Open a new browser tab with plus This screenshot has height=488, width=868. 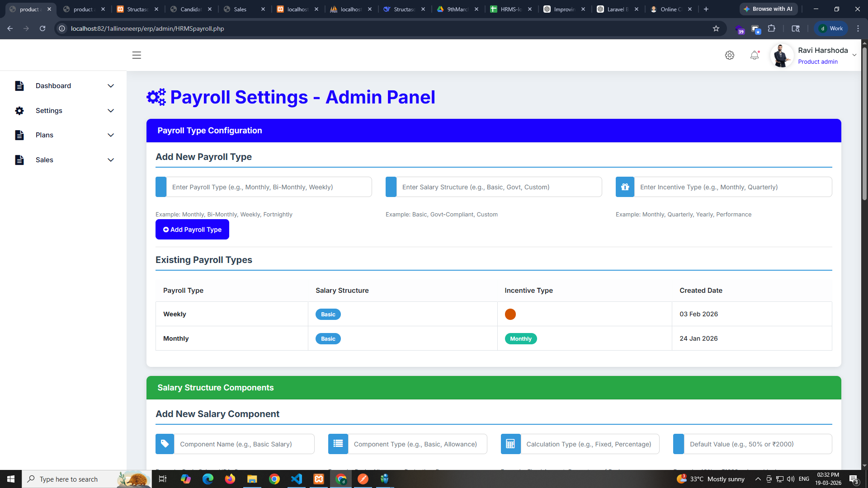(706, 9)
